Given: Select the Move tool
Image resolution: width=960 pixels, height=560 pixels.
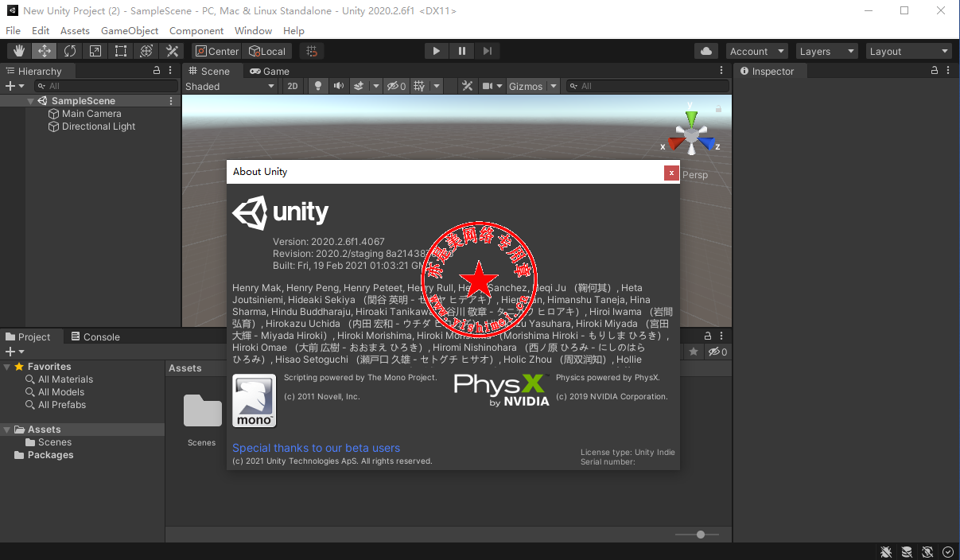Looking at the screenshot, I should tap(45, 51).
